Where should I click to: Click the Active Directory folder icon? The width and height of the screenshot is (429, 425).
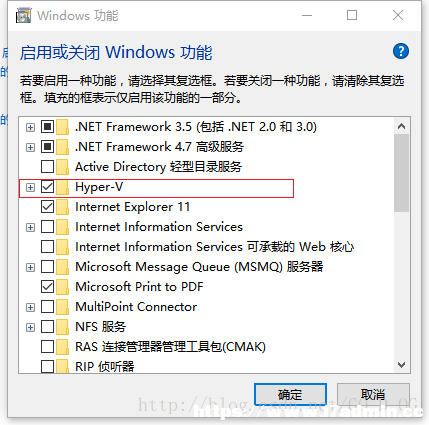click(62, 167)
